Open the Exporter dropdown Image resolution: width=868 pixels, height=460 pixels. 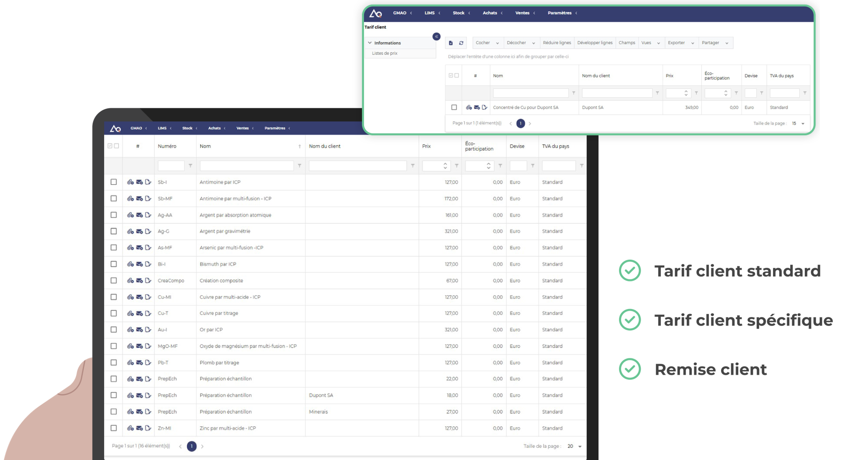(681, 43)
